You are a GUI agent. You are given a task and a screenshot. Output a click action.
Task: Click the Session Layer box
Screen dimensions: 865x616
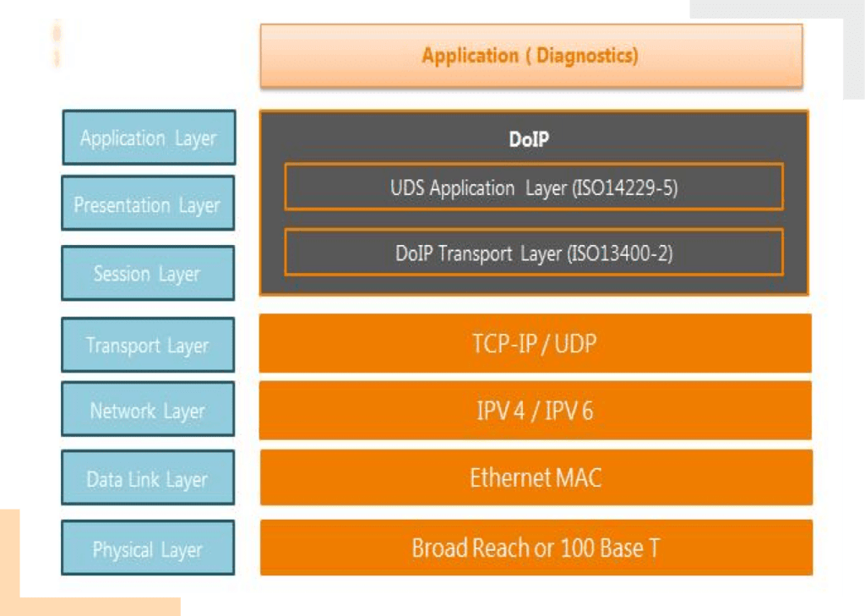148,273
